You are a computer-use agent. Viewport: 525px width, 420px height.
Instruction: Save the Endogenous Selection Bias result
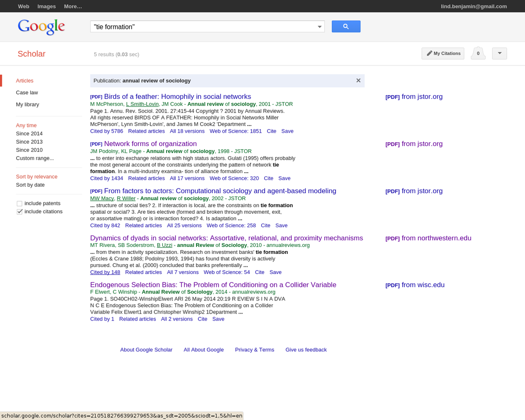[x=218, y=319]
